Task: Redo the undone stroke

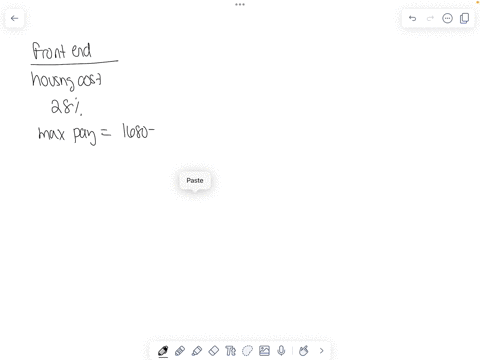Action: (430, 18)
